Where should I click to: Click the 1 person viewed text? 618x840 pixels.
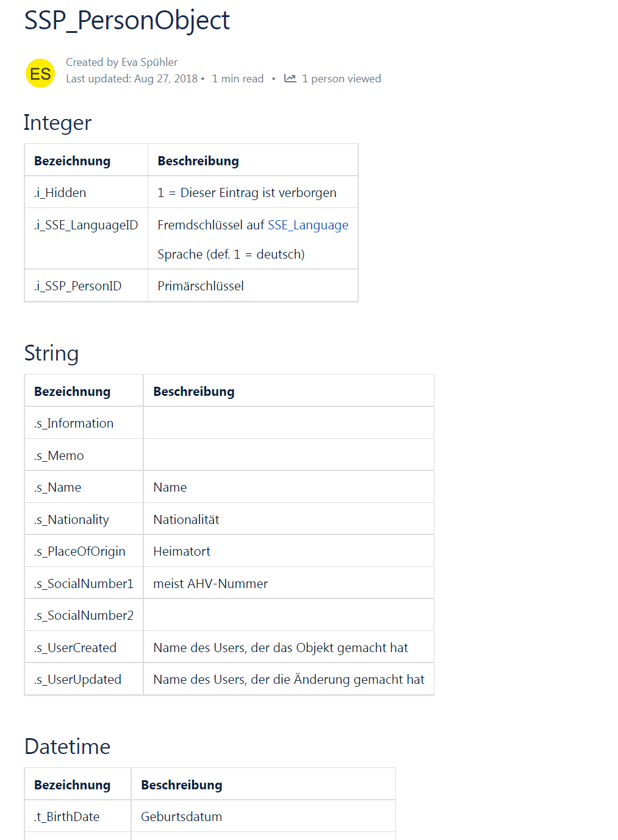tap(342, 79)
